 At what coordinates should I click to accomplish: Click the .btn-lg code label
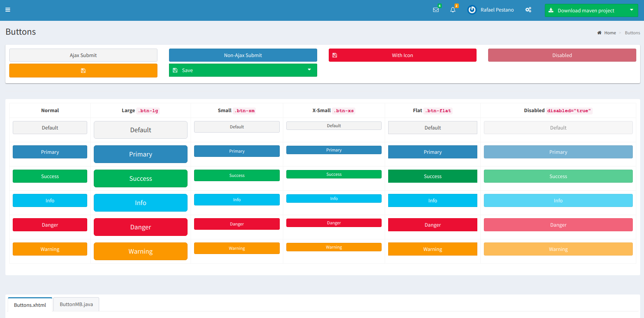149,111
